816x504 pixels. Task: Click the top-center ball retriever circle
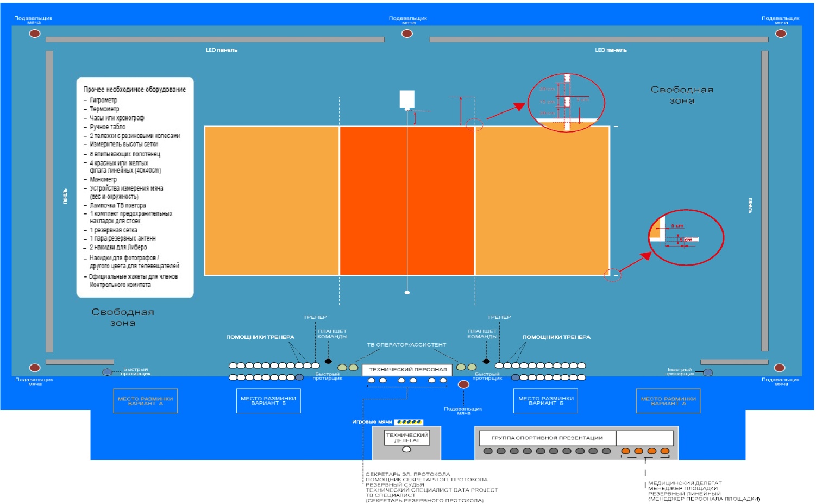click(x=407, y=34)
